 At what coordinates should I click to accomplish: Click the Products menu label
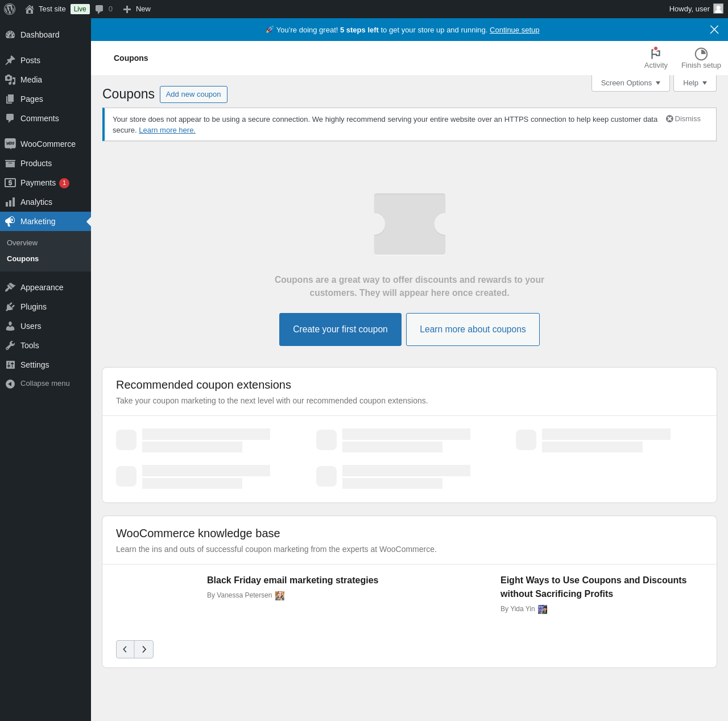(x=36, y=163)
